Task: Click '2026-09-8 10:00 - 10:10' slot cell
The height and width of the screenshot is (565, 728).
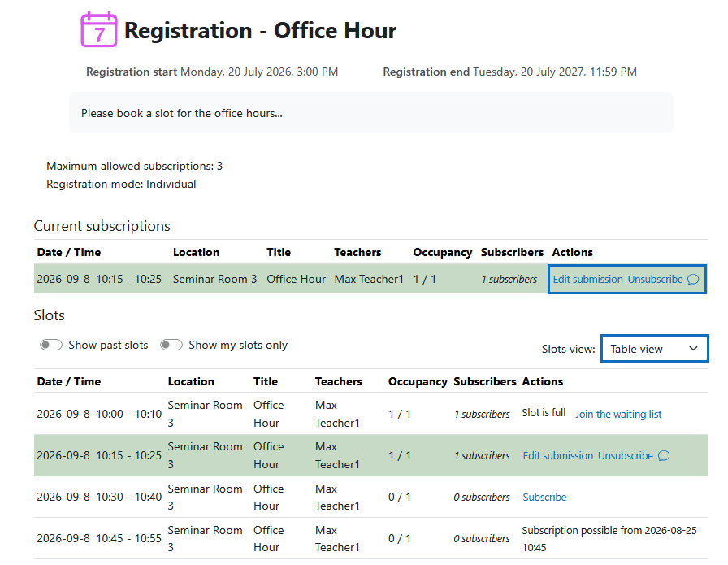Action: [99, 414]
